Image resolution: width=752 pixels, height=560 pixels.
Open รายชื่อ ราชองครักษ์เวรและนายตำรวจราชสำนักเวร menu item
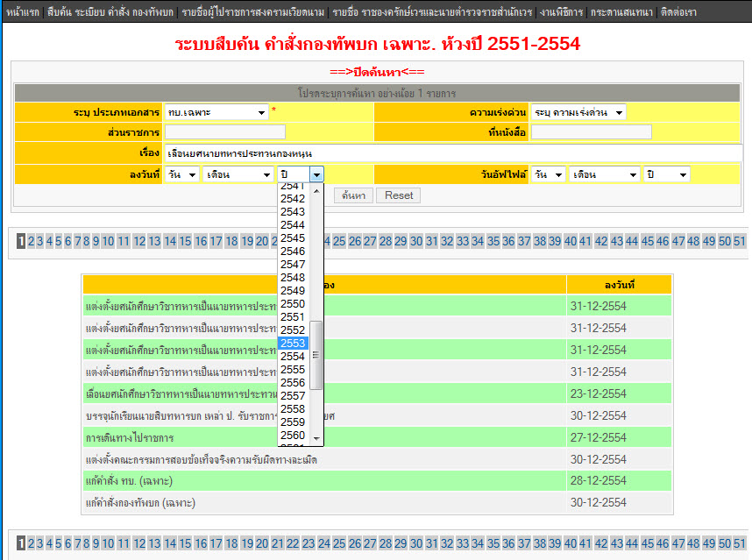coord(432,12)
